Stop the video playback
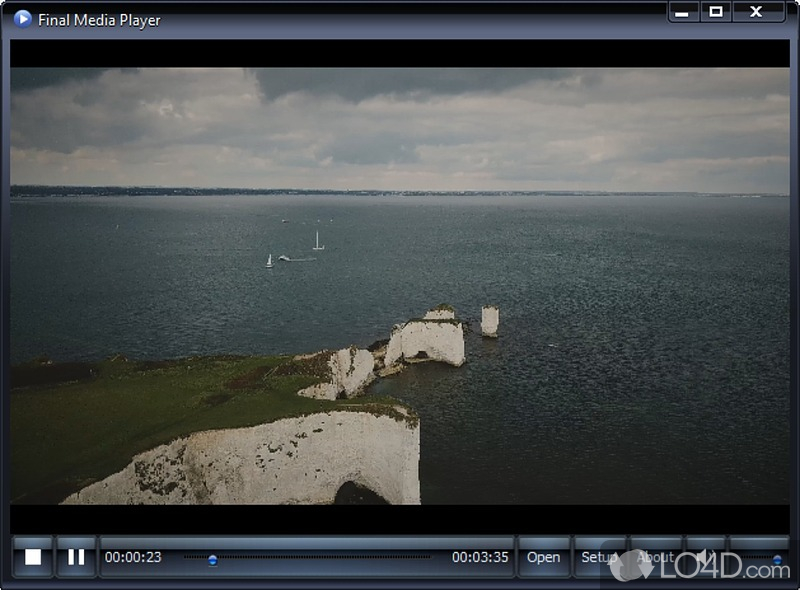This screenshot has width=800, height=590. pyautogui.click(x=33, y=557)
